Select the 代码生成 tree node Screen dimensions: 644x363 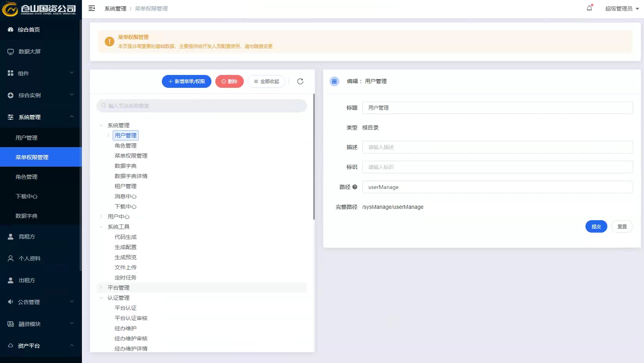(x=126, y=237)
